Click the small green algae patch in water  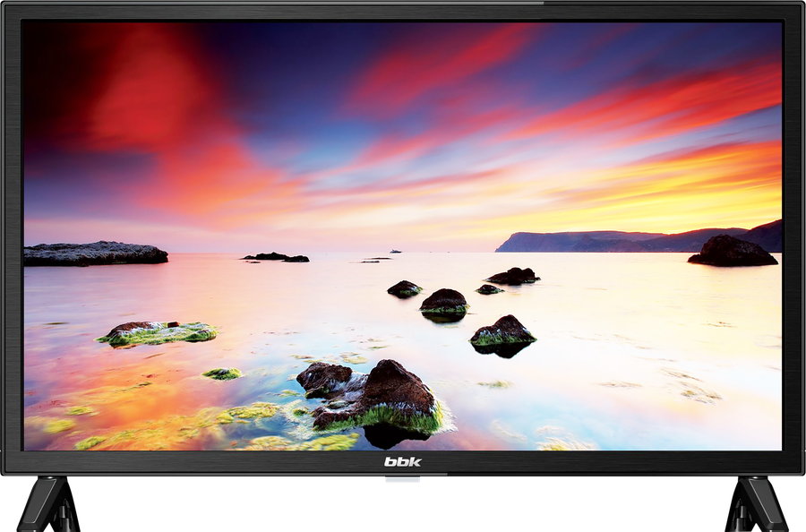pyautogui.click(x=222, y=373)
